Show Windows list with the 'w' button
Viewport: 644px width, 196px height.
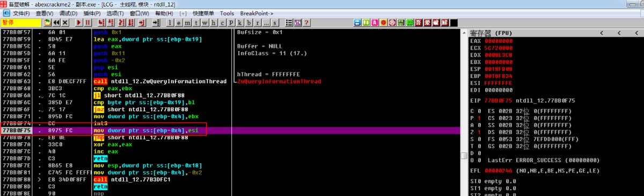point(204,23)
